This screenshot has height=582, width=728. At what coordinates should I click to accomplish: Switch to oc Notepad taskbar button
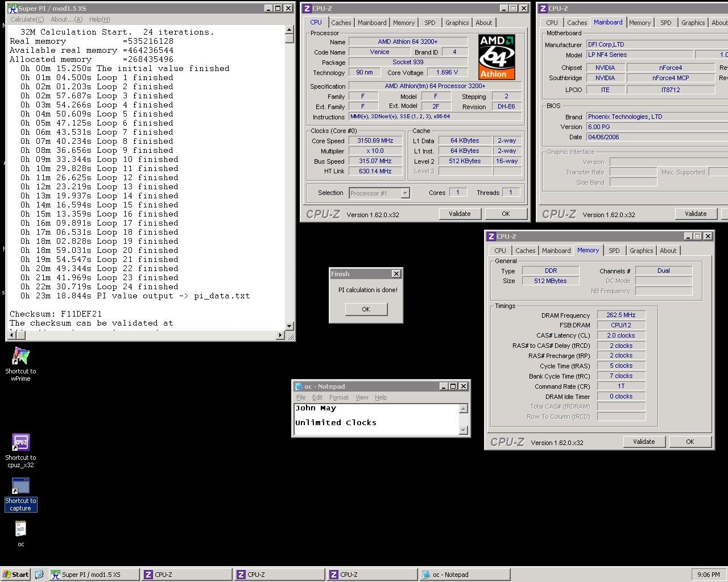(465, 575)
